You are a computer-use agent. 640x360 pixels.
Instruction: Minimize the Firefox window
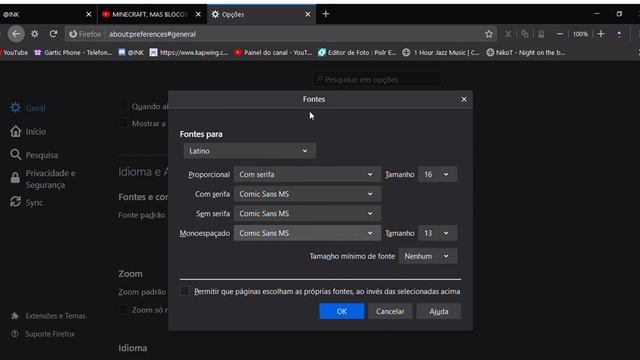pyautogui.click(x=597, y=14)
